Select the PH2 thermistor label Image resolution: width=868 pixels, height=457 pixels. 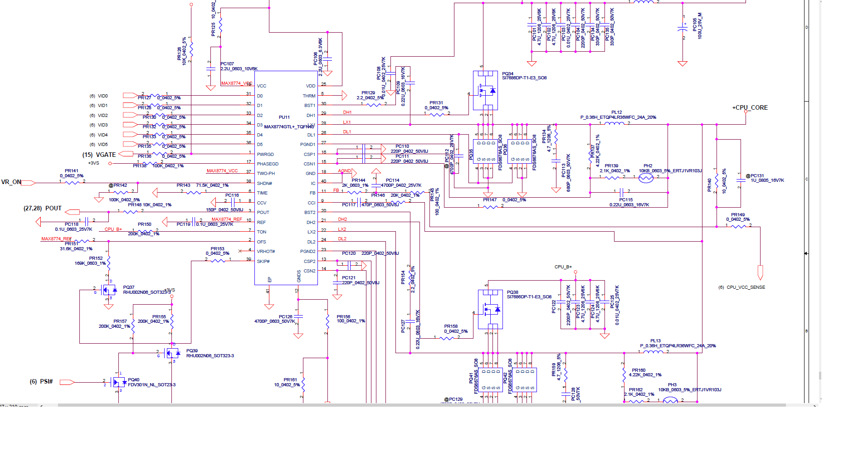(x=648, y=166)
